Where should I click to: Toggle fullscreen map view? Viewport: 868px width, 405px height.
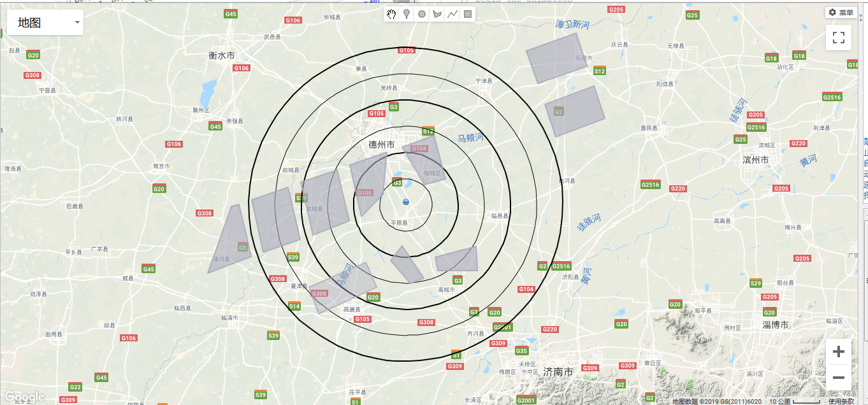[839, 37]
